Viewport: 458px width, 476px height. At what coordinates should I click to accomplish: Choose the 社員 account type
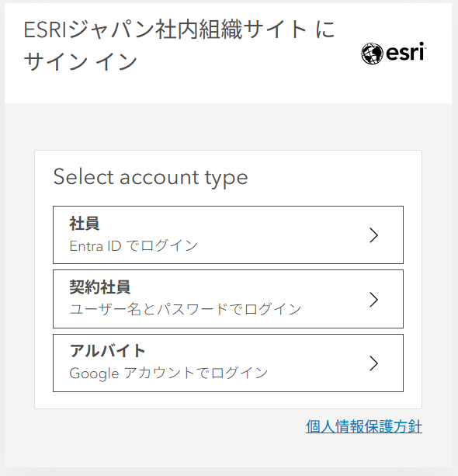point(228,235)
